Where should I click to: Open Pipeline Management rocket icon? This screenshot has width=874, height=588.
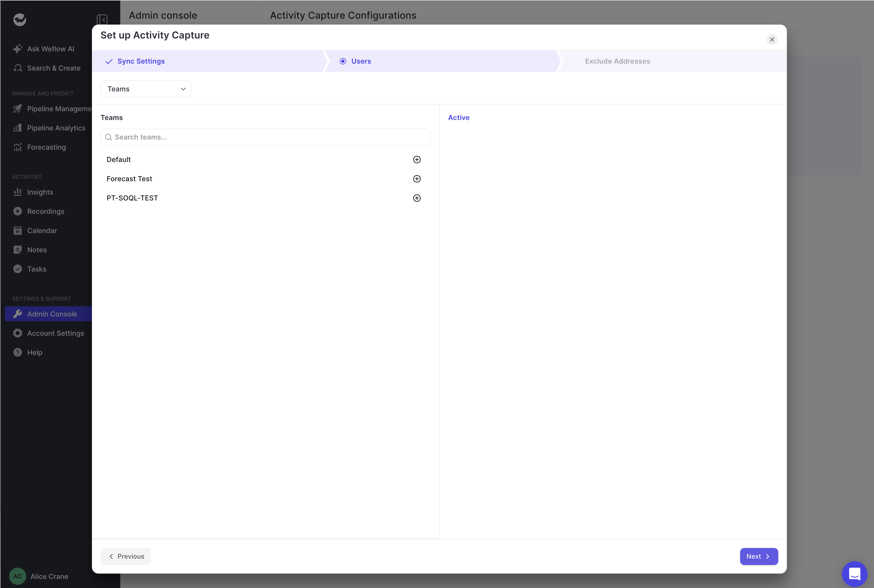(17, 109)
